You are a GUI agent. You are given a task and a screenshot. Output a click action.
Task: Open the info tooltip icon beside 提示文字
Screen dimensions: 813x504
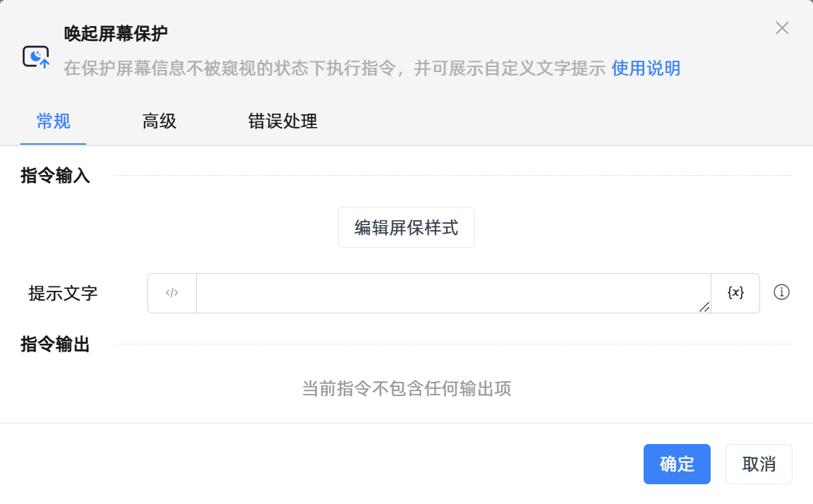point(781,292)
